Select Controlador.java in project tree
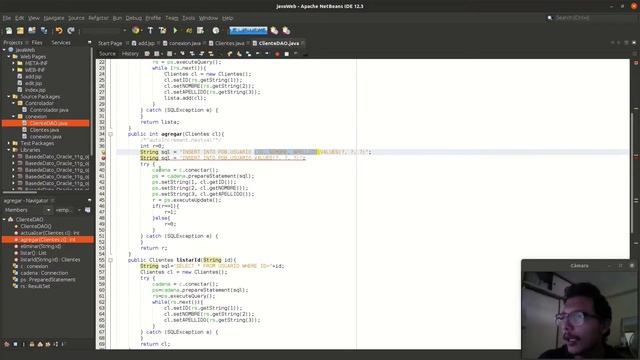Screen dimensions: 640x360 (x=49, y=110)
